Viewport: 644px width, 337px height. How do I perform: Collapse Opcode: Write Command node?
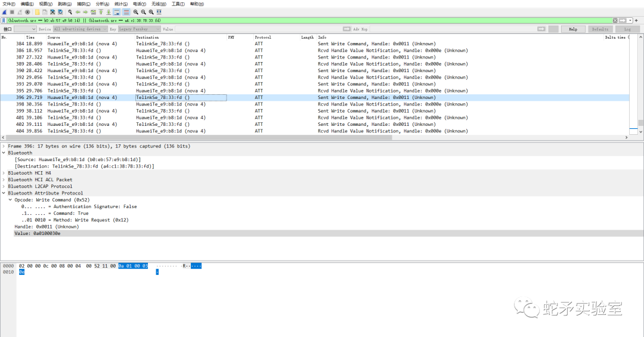(10, 200)
